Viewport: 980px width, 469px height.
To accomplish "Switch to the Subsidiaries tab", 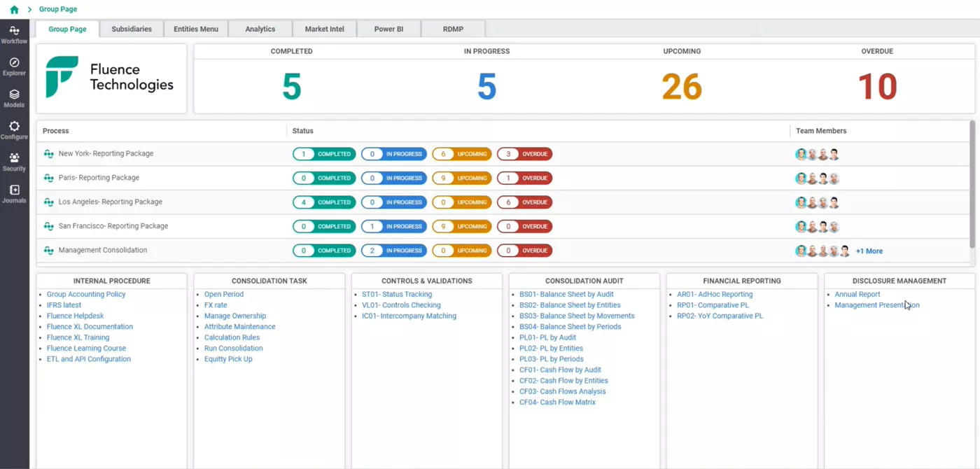I will (x=132, y=29).
